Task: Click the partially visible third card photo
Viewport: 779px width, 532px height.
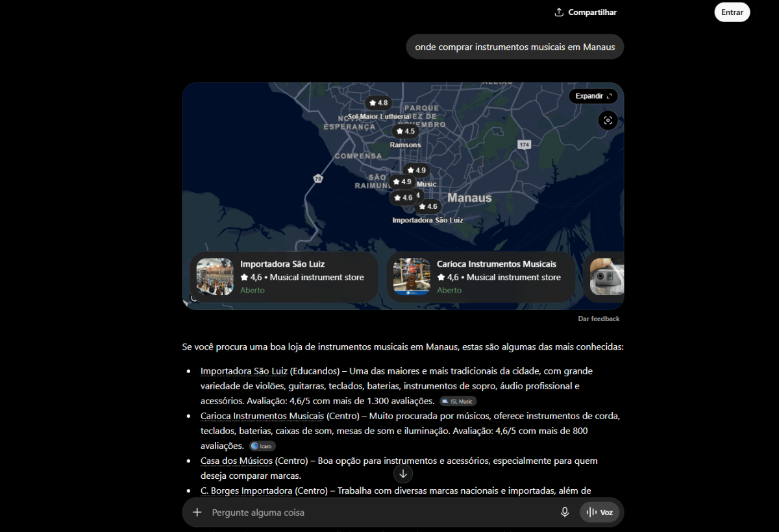Action: point(607,277)
